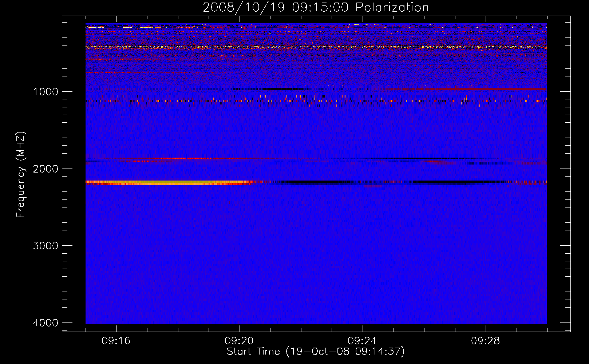The image size is (589, 364).
Task: Click the 09:16 time tick label
Action: pos(116,341)
